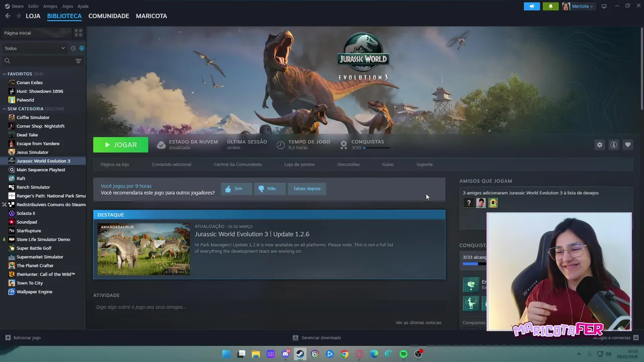Open the first achievement dinosaur icon
644x362 pixels.
pyautogui.click(x=471, y=285)
